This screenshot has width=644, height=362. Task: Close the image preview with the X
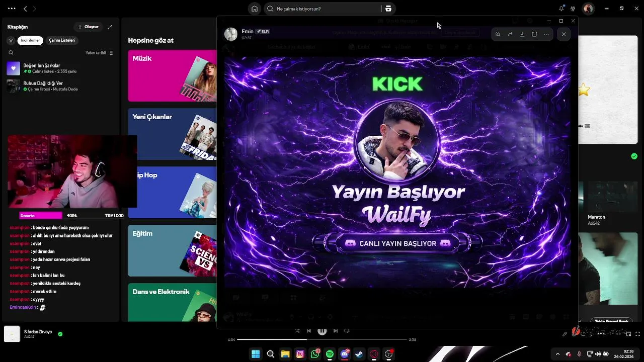(563, 34)
